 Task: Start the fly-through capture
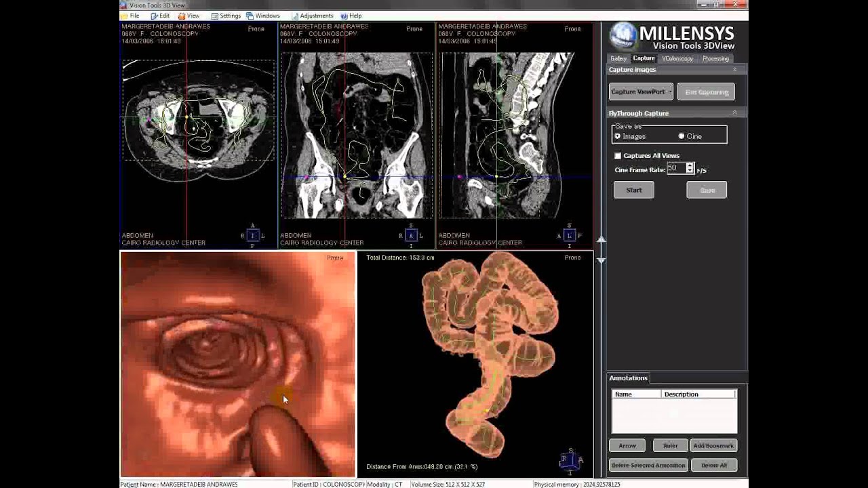tap(634, 190)
